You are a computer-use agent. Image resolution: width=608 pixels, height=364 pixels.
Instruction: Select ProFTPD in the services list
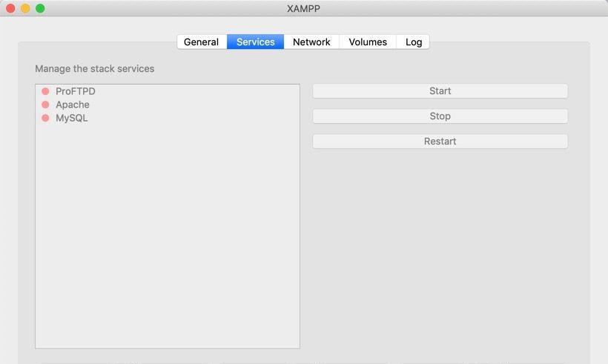coord(168,91)
